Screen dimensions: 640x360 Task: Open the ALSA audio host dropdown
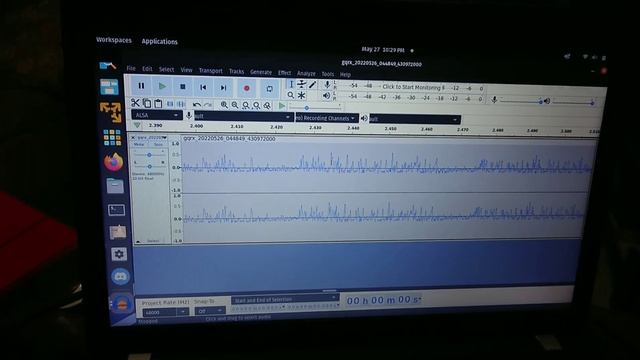(x=157, y=115)
